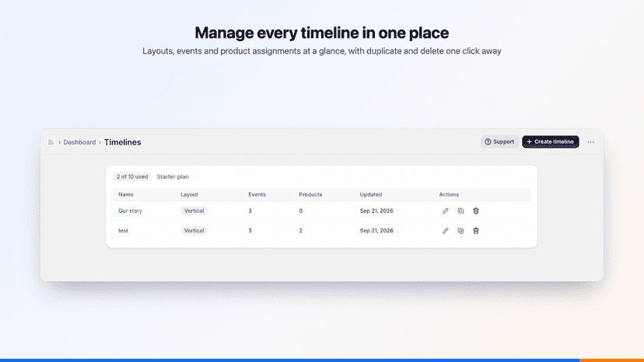Click Vertical badge in 'test' row
The width and height of the screenshot is (644, 362).
pos(194,231)
